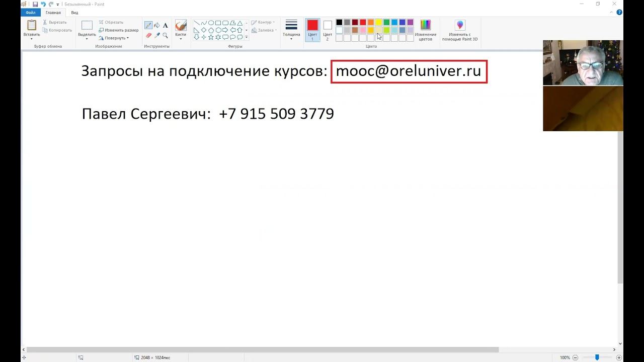Pick the Four-point star shape

coord(204,37)
